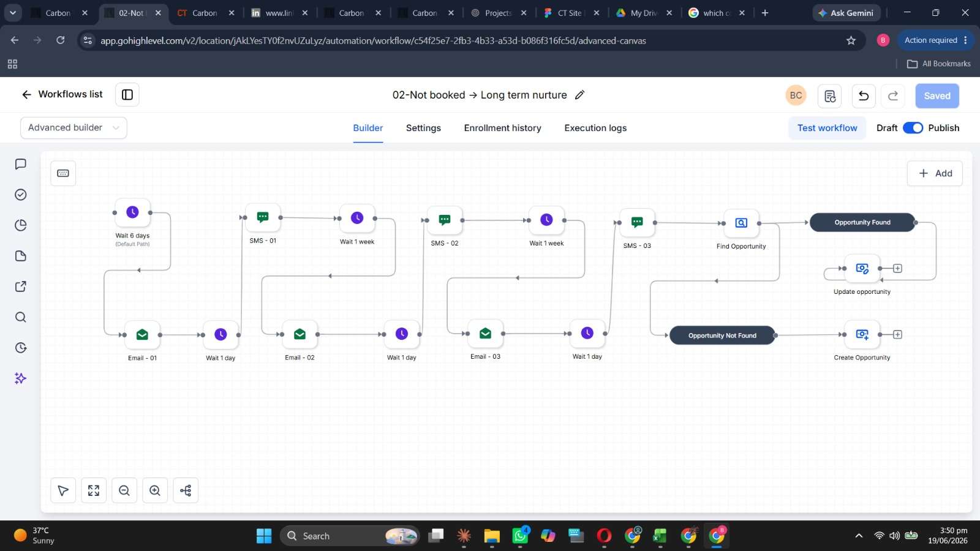Viewport: 980px width, 551px height.
Task: Open the Windows Start menu
Action: tap(264, 536)
